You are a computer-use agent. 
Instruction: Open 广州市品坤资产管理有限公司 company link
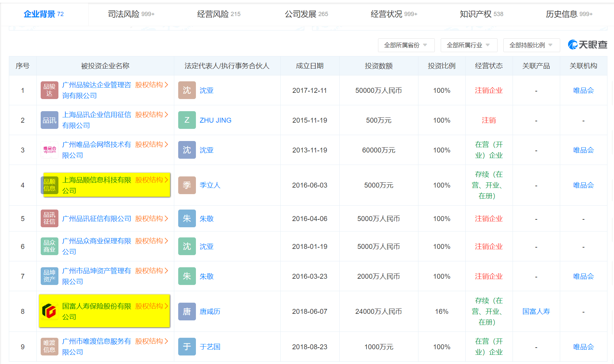pyautogui.click(x=96, y=276)
